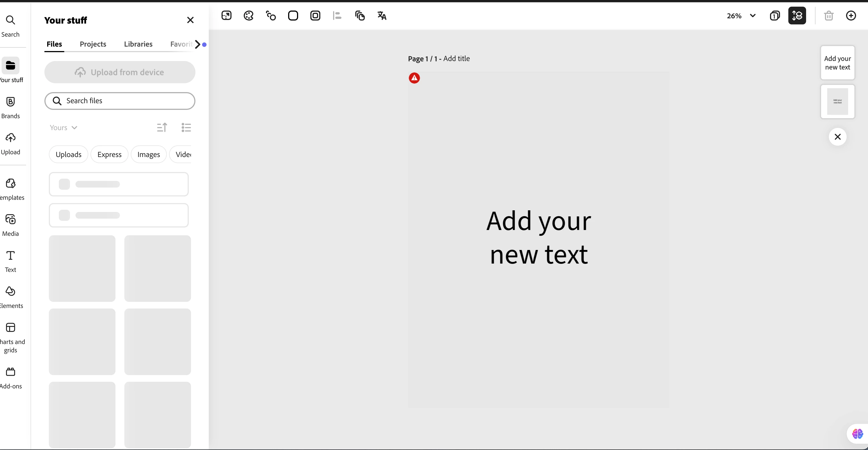Screen dimensions: 868x450
Task: Select the Text tool in sidebar
Action: 11,261
